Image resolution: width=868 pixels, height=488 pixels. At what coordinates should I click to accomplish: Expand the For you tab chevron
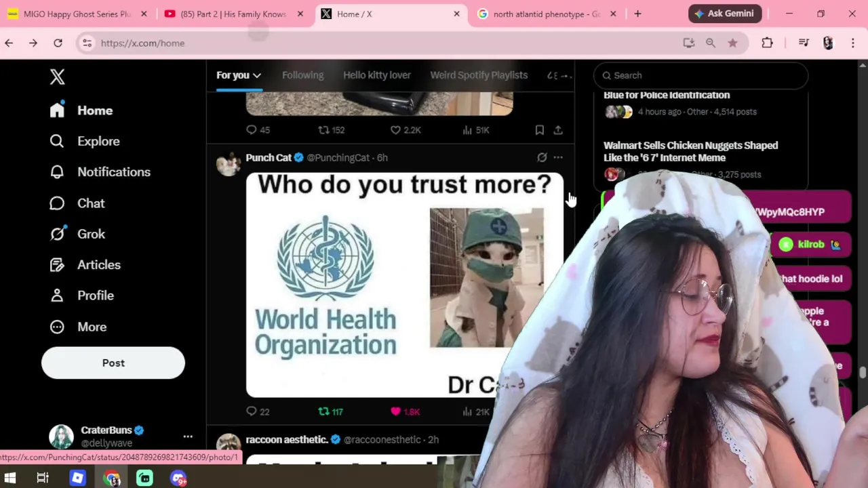(x=257, y=75)
